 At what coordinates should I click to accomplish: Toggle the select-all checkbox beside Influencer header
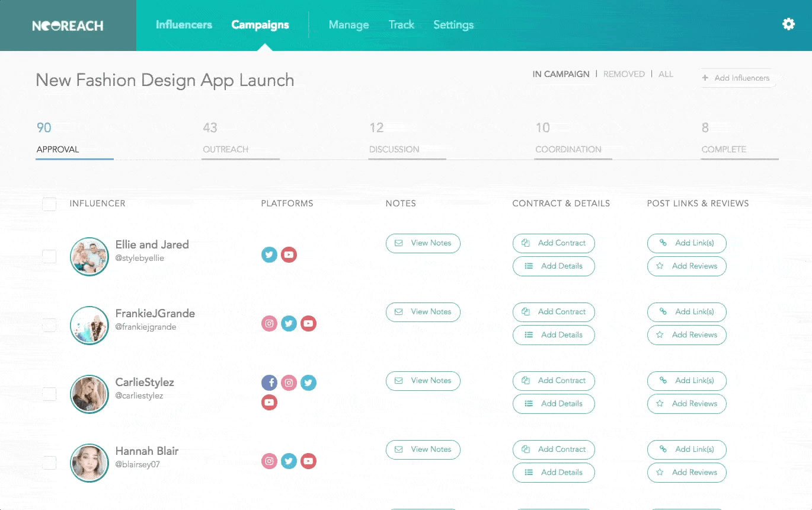tap(49, 204)
